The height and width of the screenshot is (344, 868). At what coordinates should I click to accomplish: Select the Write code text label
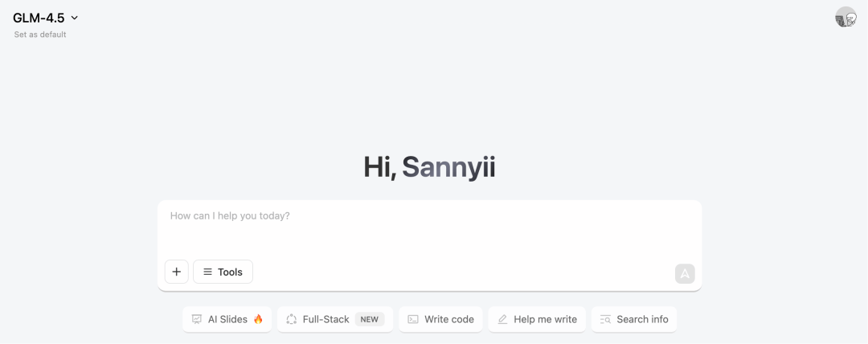point(449,319)
